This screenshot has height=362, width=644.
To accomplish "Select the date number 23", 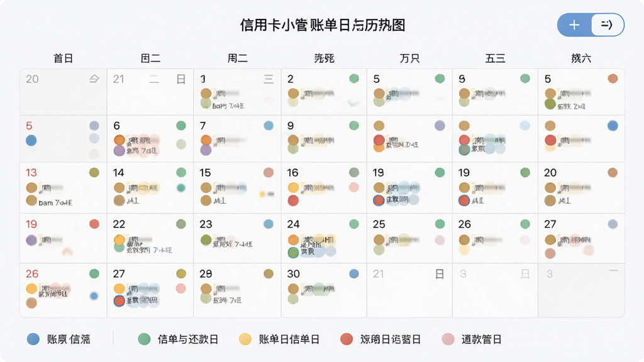I will (206, 224).
